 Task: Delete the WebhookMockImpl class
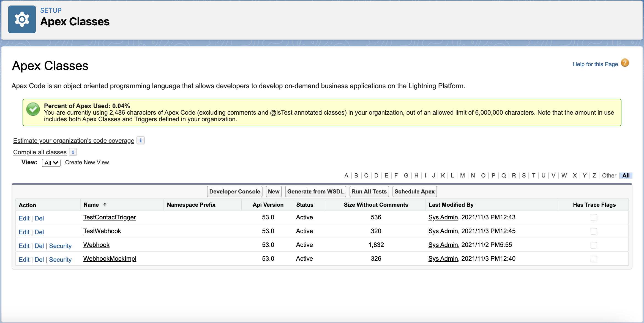point(39,260)
